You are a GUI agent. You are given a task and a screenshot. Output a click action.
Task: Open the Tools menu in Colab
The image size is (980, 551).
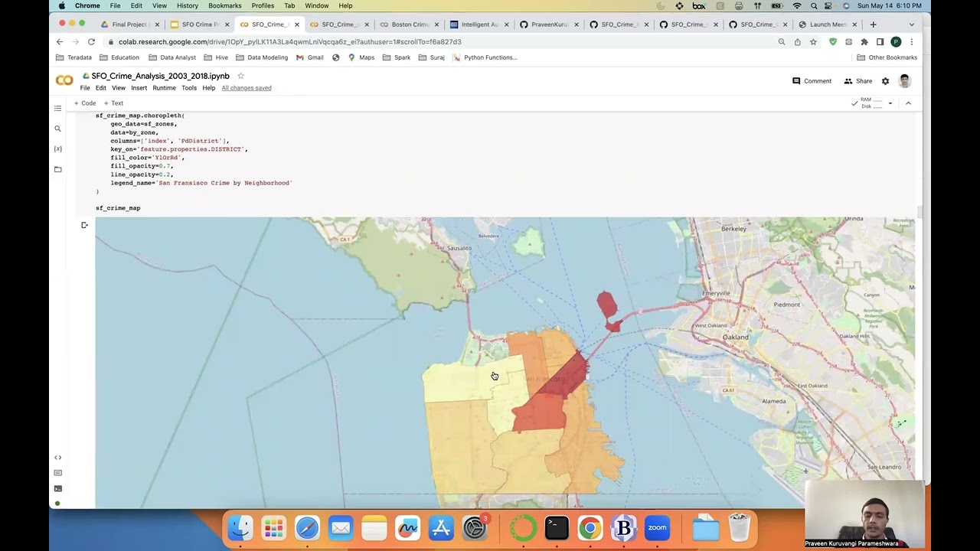[x=189, y=88]
